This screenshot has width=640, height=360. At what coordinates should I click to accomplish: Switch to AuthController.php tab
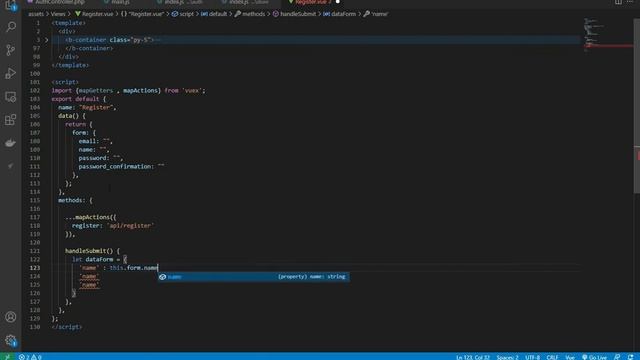[x=56, y=2]
